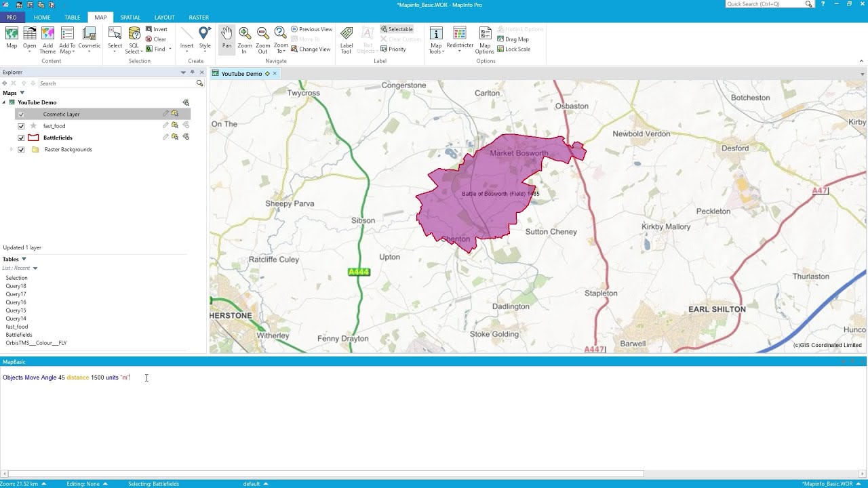Toggle selectable icon for Battlefields layer
This screenshot has width=868, height=488.
[175, 137]
